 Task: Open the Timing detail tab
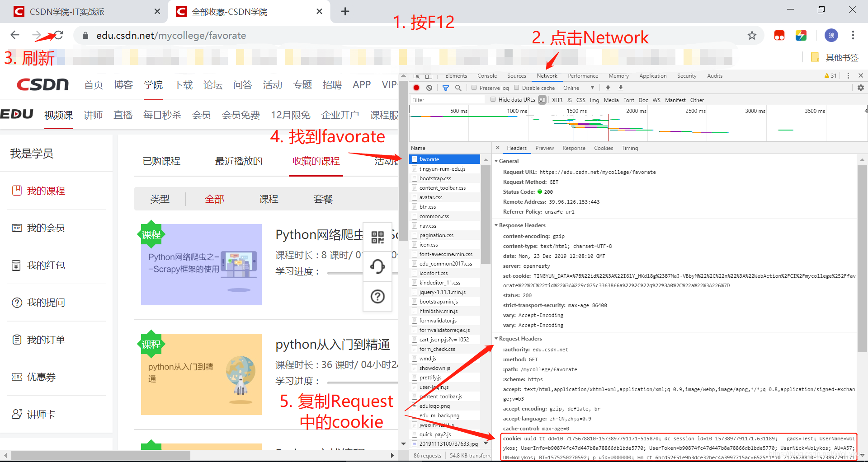(630, 148)
